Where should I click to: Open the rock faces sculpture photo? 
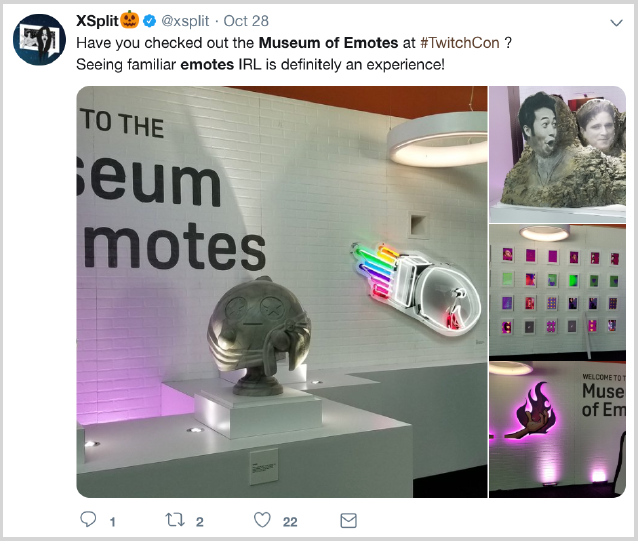click(557, 154)
